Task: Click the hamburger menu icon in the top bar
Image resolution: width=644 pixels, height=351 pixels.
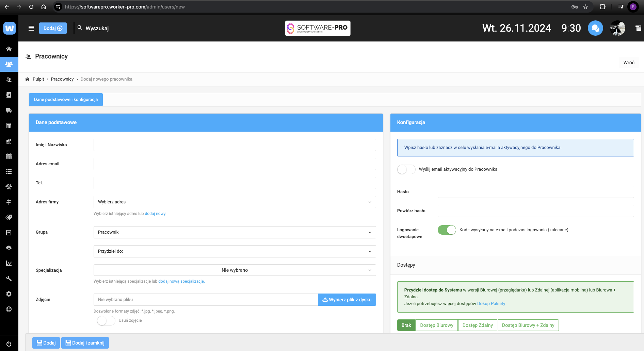Action: 31,28
